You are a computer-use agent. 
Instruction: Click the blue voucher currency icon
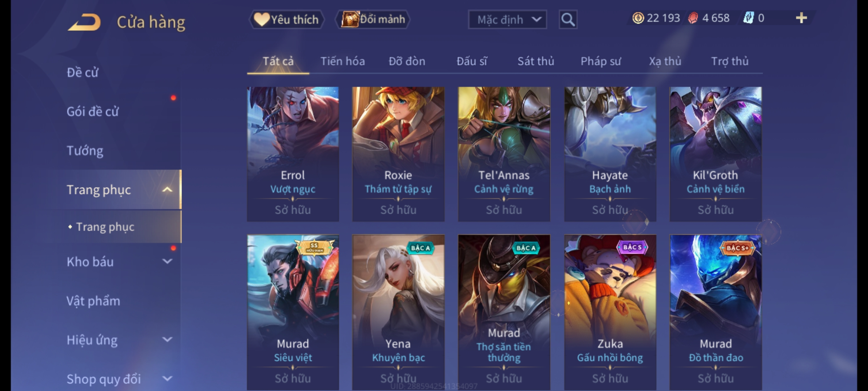748,18
